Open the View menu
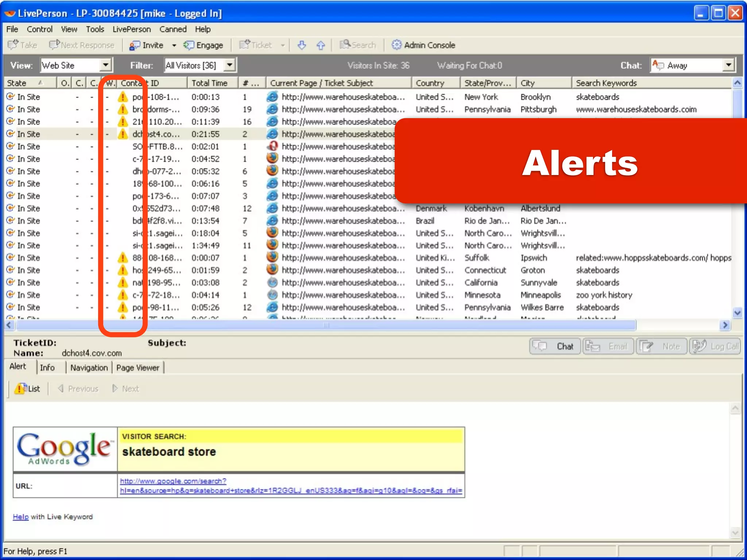This screenshot has height=560, width=747. pyautogui.click(x=69, y=29)
